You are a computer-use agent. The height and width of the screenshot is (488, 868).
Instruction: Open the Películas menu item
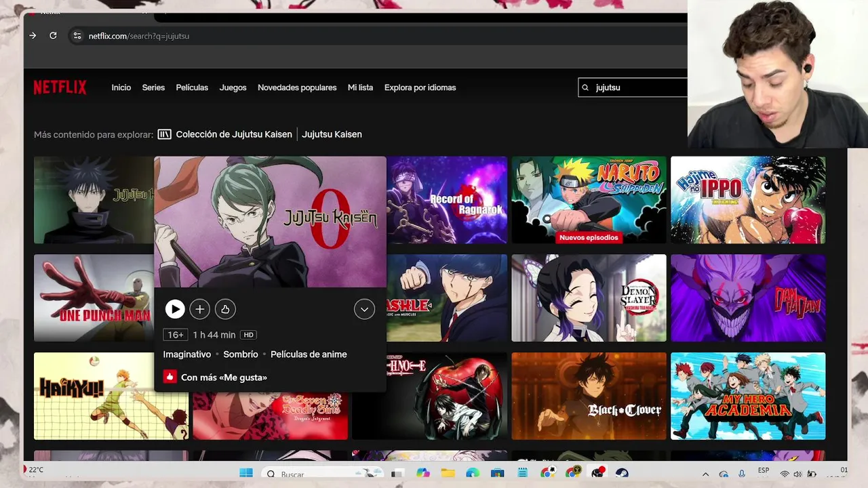(x=192, y=87)
